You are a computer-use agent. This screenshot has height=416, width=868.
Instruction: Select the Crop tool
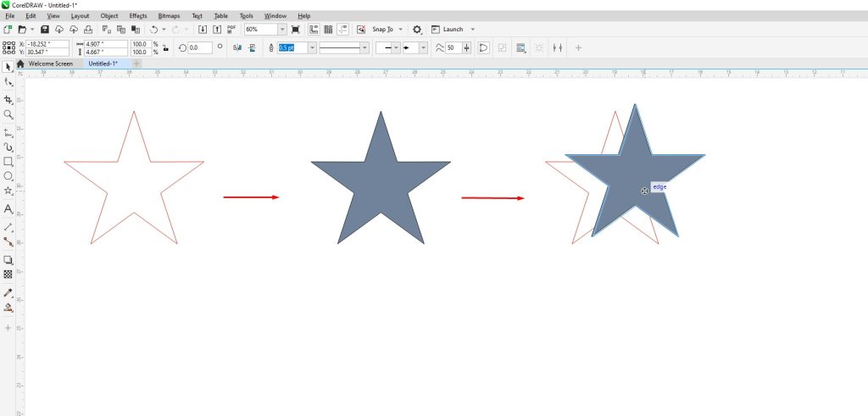coord(8,100)
